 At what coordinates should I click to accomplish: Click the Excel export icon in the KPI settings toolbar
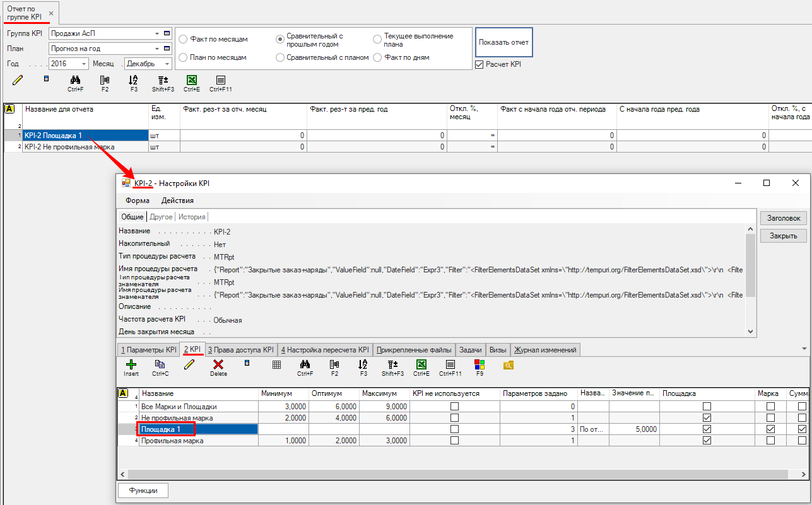(421, 364)
